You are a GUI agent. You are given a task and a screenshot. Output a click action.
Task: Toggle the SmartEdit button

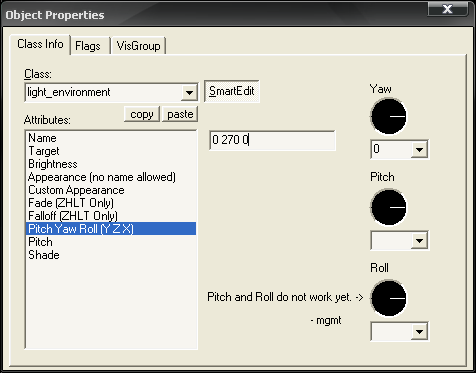232,91
